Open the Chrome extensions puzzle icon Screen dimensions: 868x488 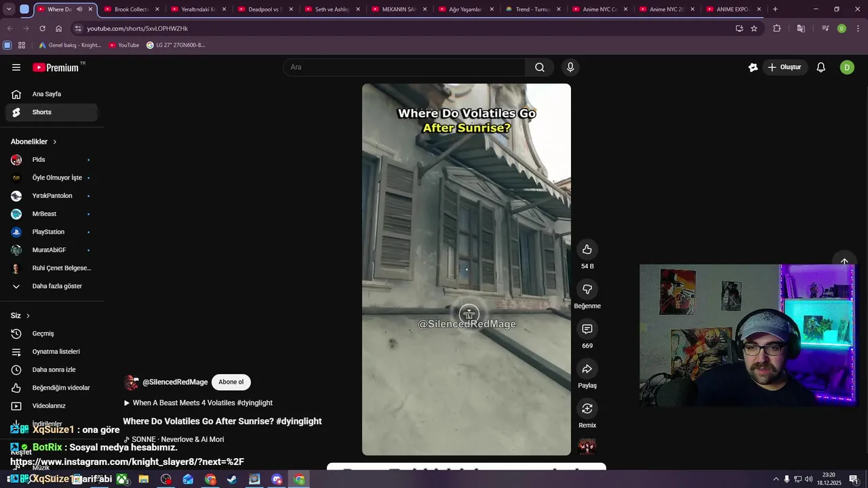pyautogui.click(x=777, y=28)
